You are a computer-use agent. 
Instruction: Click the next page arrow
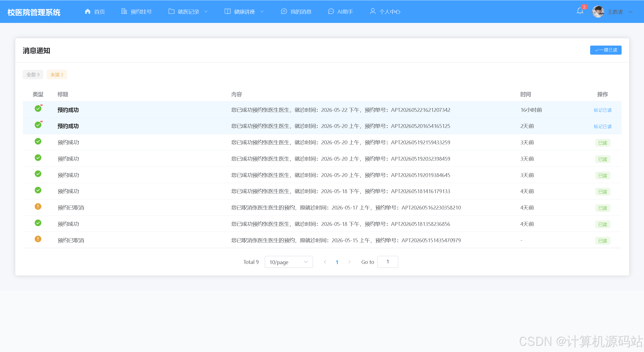point(349,262)
